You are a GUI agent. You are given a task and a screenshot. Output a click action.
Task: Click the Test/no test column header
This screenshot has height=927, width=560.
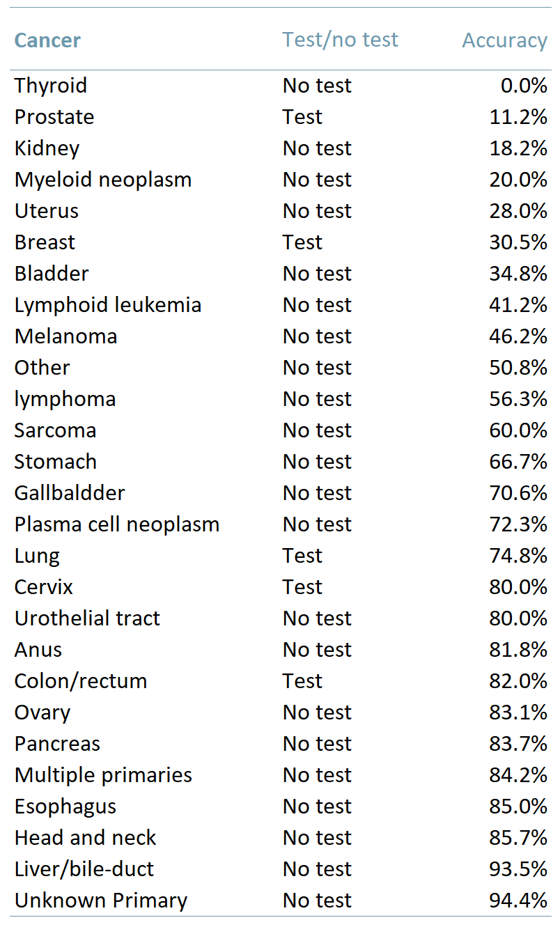[340, 40]
